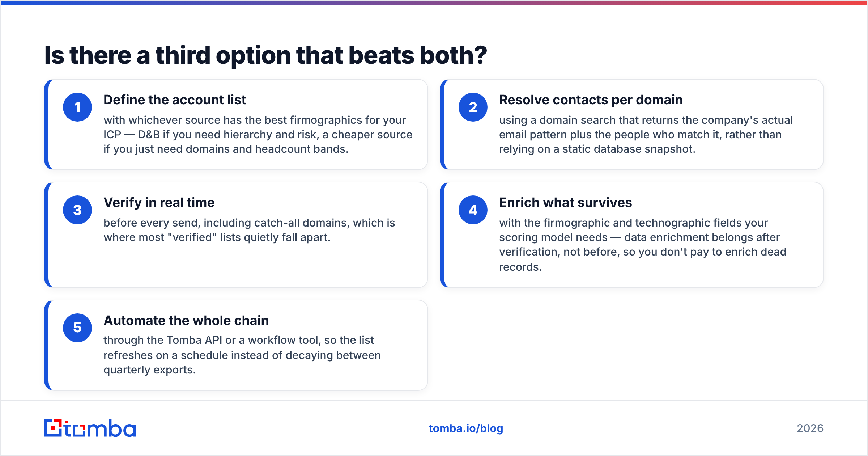868x456 pixels.
Task: Click the firmographics description in card one
Action: point(258,135)
